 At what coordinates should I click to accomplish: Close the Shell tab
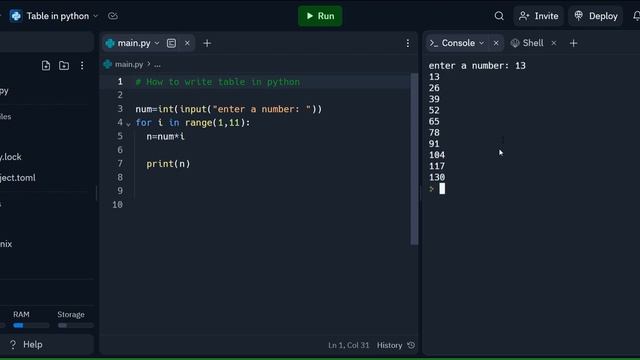pos(554,43)
